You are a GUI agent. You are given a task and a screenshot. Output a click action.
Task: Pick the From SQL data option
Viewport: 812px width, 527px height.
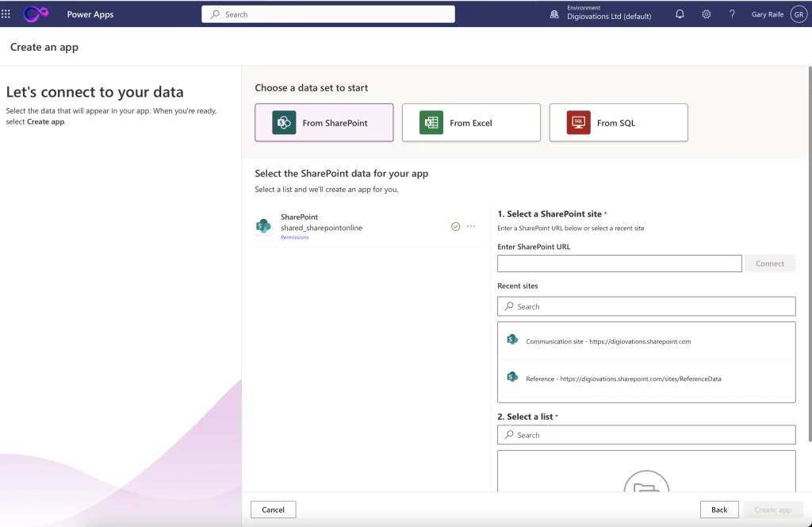click(x=618, y=123)
